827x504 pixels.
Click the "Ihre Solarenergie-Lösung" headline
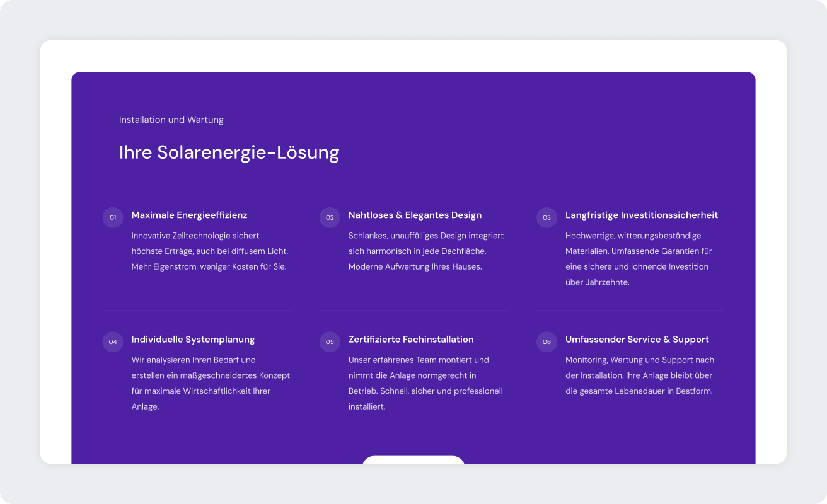click(x=229, y=152)
